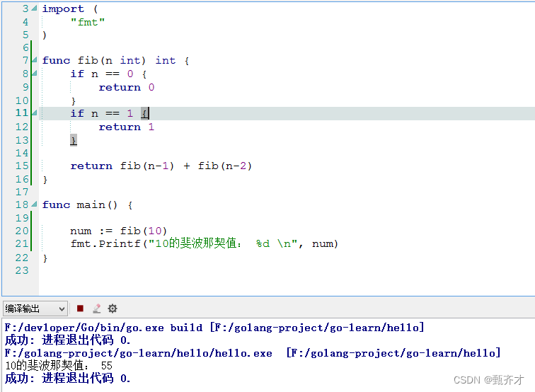535x392 pixels.
Task: Click the 'num := fib(10)' statement
Action: click(118, 231)
